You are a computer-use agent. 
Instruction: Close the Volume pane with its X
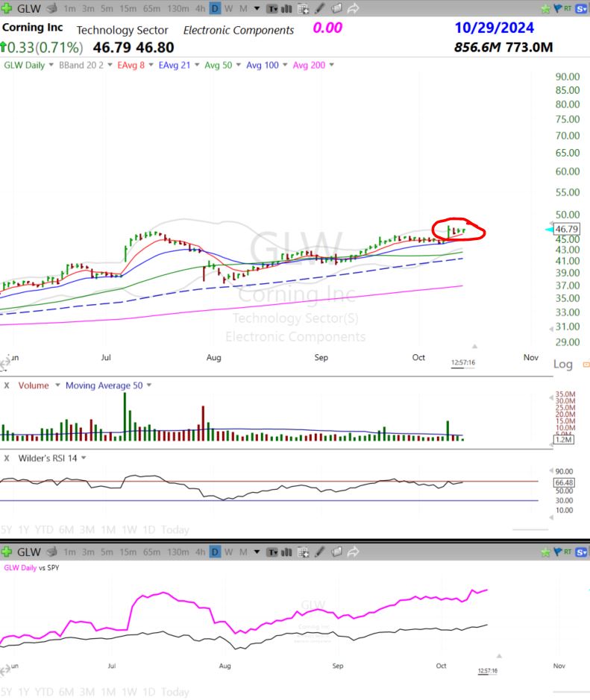pos(7,385)
